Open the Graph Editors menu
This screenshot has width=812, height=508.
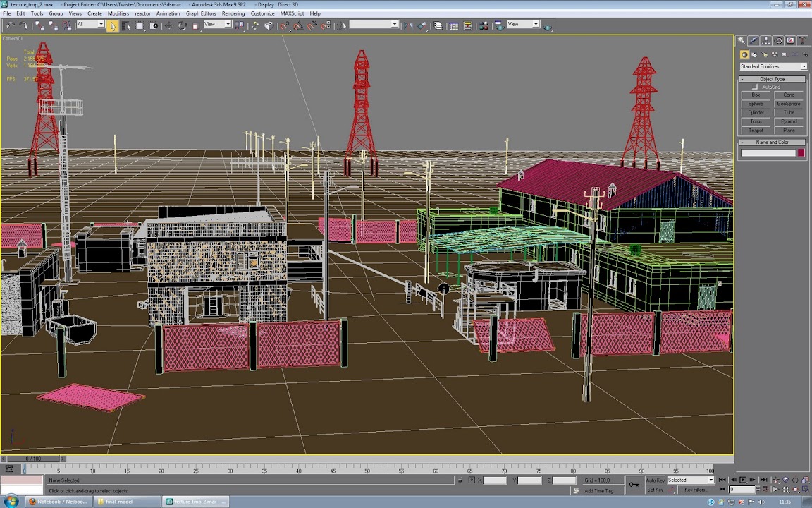(201, 13)
